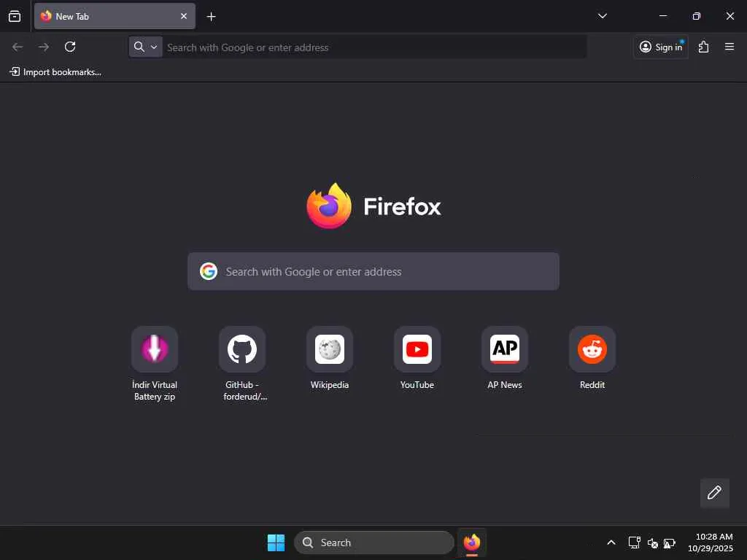747x560 pixels.
Task: Click the personalize new tab pencil
Action: click(715, 493)
